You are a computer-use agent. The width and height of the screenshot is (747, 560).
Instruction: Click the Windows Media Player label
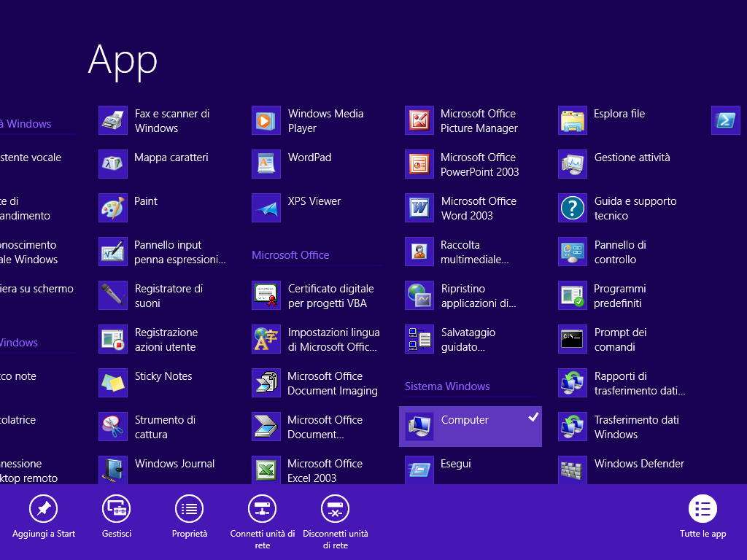pos(326,121)
